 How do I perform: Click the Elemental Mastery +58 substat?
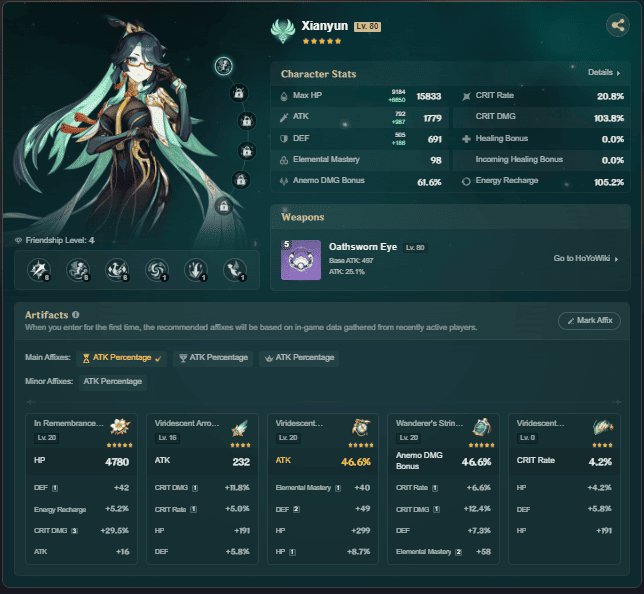443,552
